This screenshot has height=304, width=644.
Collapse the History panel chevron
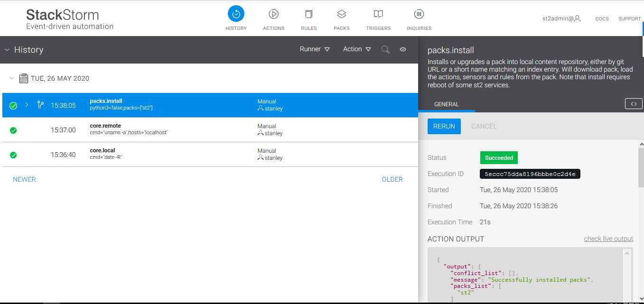tap(7, 50)
